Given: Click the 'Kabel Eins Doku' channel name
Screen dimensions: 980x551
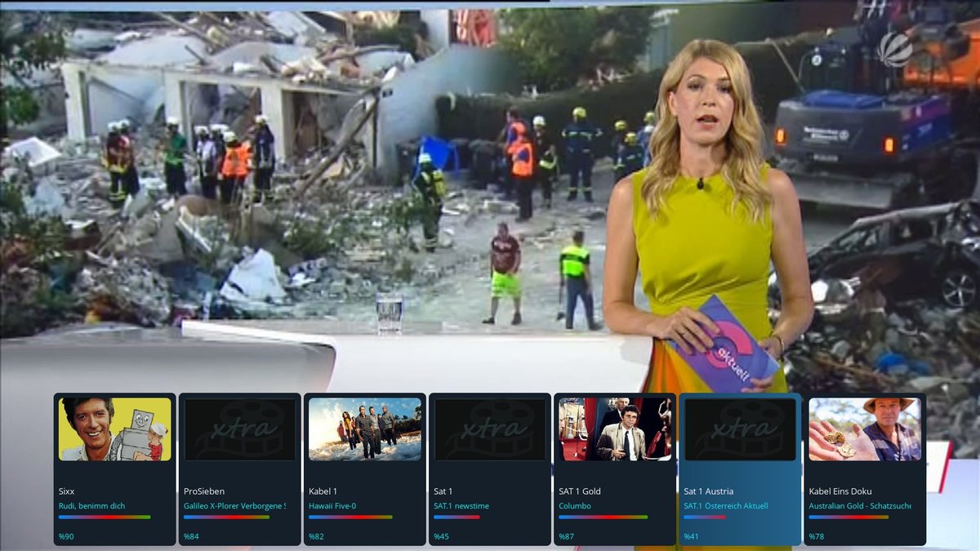Looking at the screenshot, I should click(x=841, y=491).
